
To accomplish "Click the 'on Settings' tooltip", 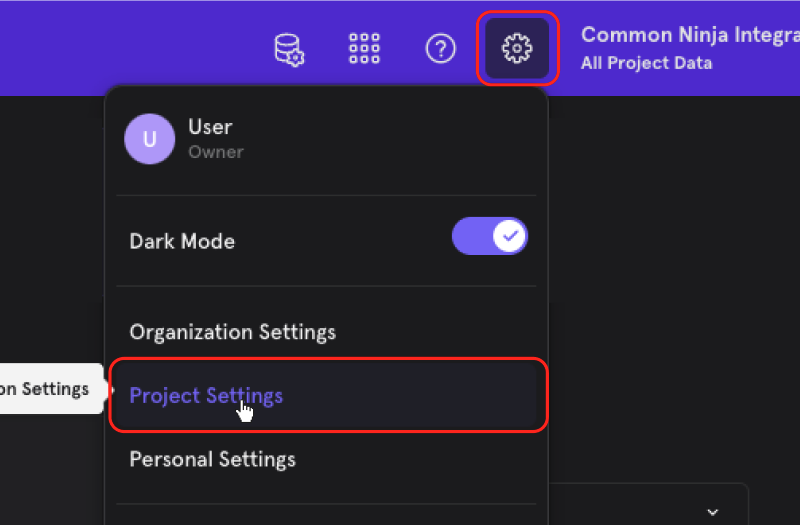I will pos(45,389).
